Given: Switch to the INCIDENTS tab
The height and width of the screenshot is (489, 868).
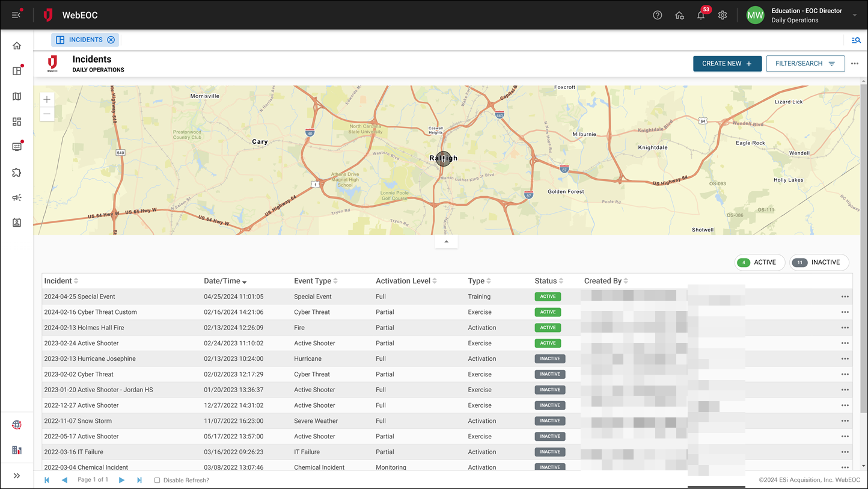Looking at the screenshot, I should [85, 40].
